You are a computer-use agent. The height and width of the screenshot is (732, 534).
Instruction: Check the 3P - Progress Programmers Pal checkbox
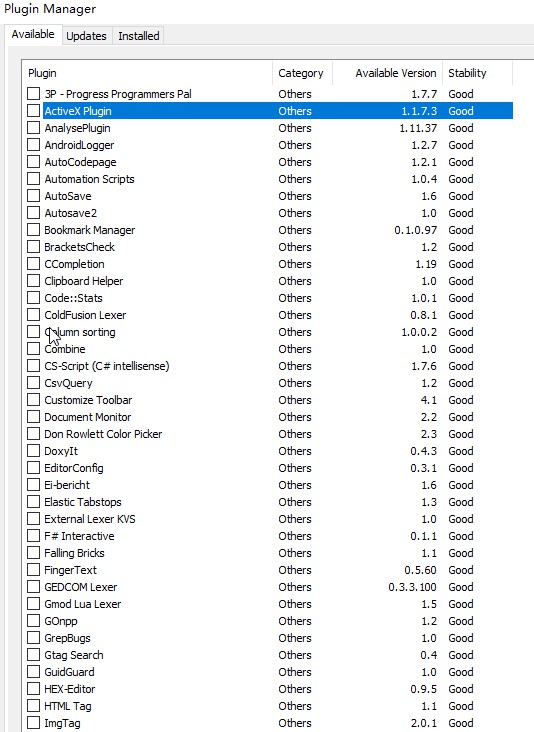[x=33, y=94]
